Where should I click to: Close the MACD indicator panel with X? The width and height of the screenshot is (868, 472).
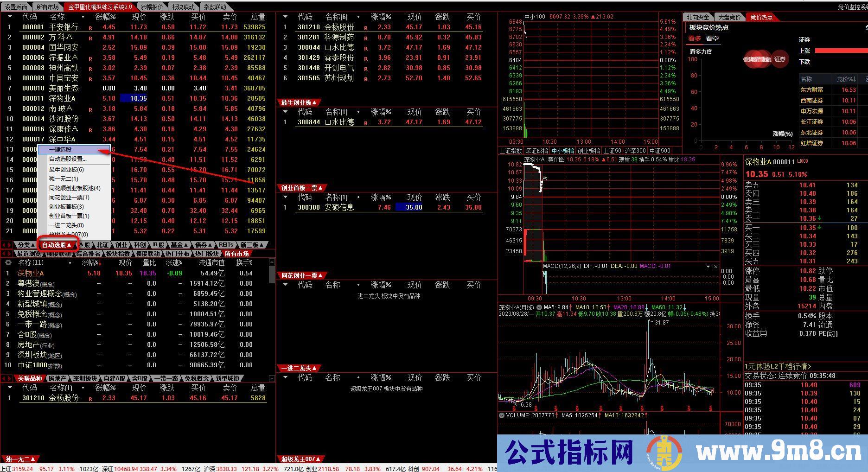click(716, 267)
